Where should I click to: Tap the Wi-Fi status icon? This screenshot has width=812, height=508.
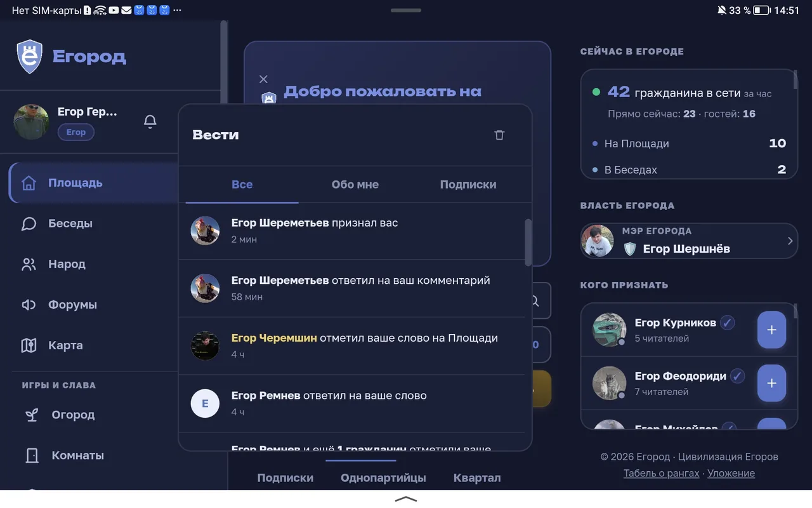pyautogui.click(x=100, y=10)
